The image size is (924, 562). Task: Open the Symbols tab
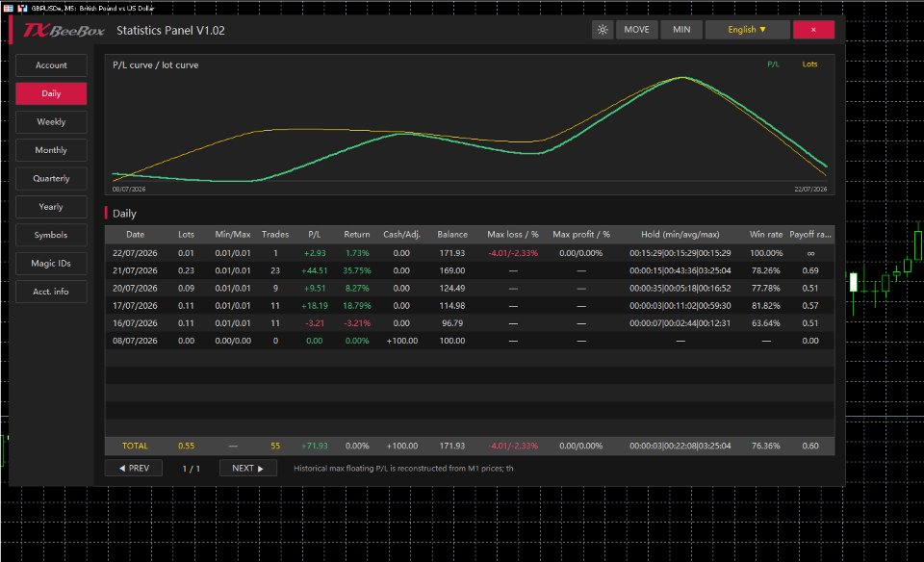(x=51, y=235)
